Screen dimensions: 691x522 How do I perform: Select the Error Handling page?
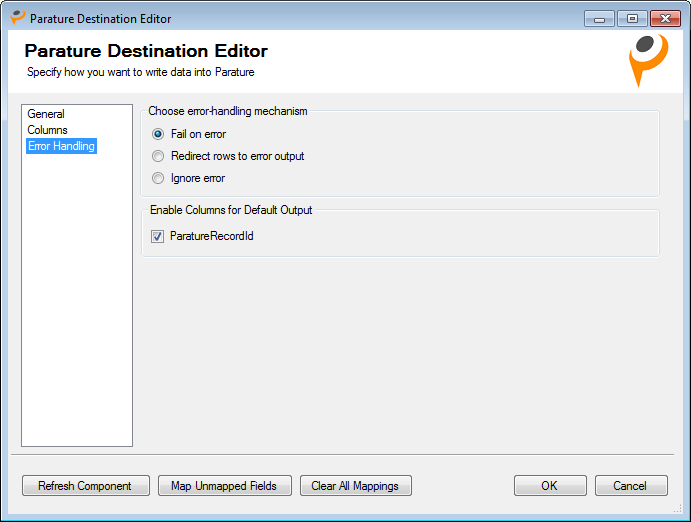(61, 146)
